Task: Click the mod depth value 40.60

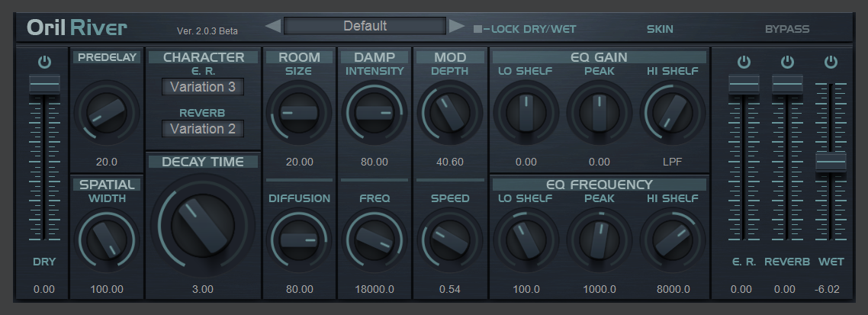Action: [x=449, y=162]
